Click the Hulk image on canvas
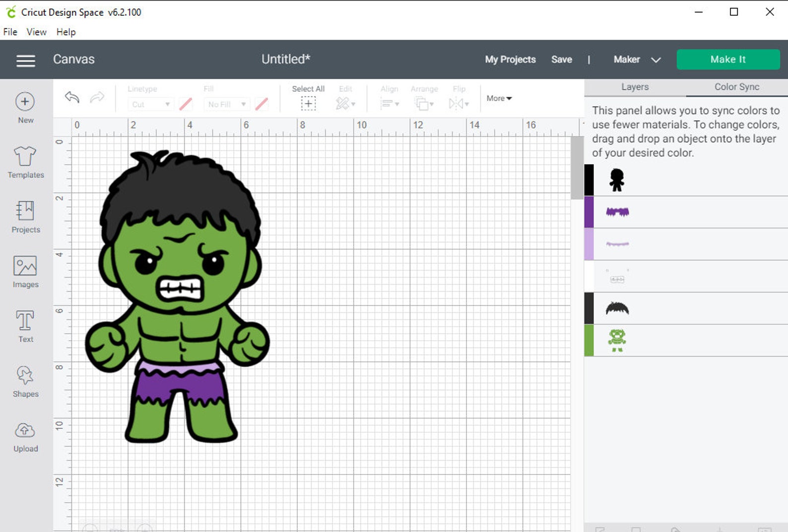788x532 pixels. pyautogui.click(x=177, y=296)
